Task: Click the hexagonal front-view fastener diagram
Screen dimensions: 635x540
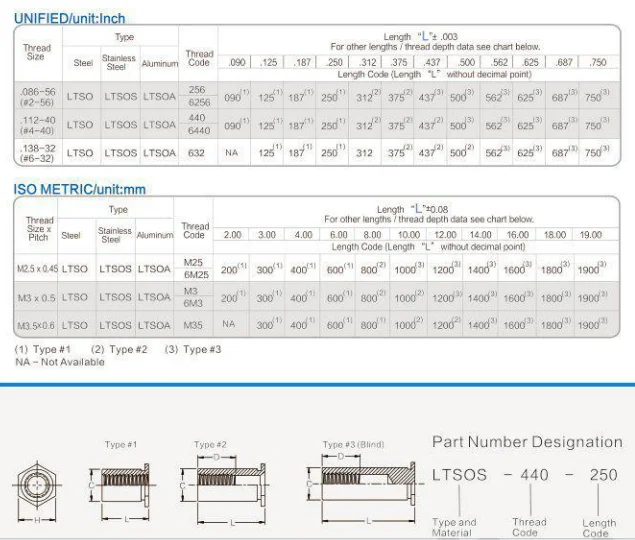Action: (38, 488)
